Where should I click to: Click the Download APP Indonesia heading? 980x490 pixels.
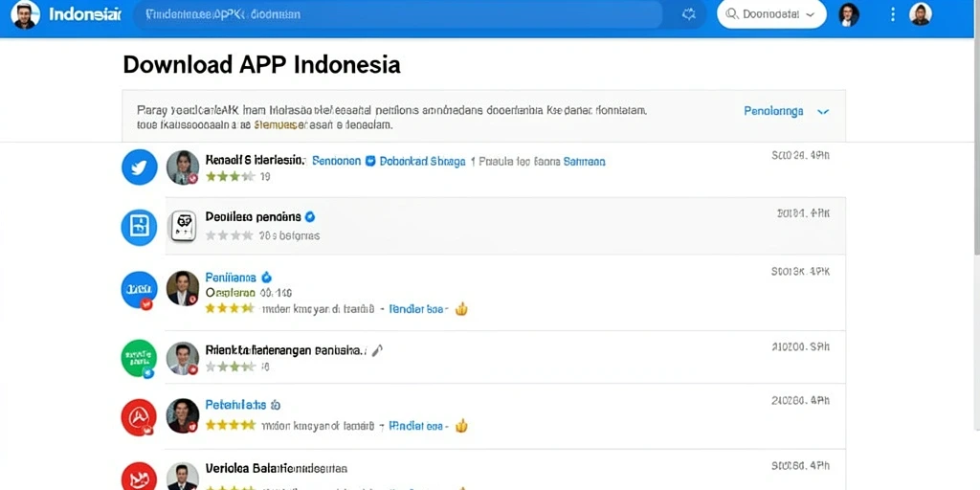coord(262,65)
